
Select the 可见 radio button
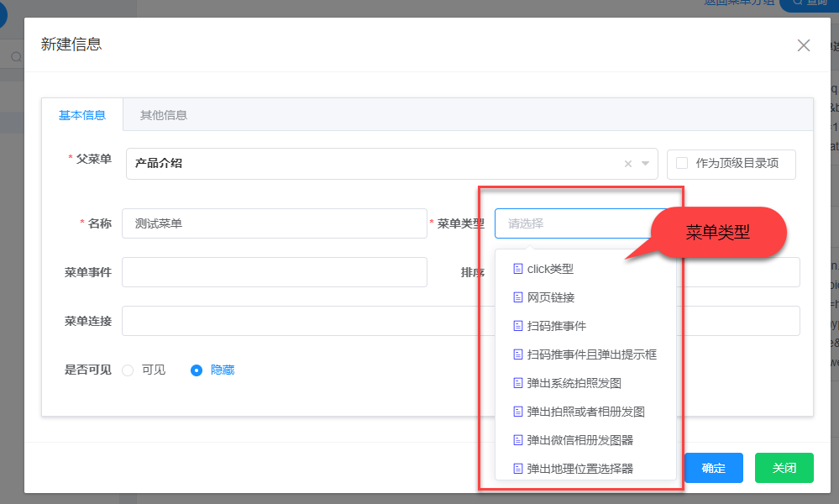[x=128, y=370]
